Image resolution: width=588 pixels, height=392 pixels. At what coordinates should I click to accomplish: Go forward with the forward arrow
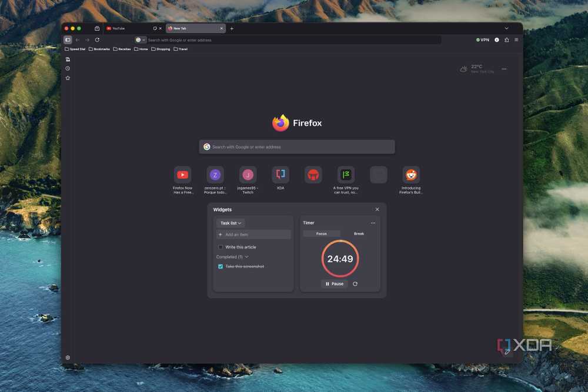(x=88, y=40)
